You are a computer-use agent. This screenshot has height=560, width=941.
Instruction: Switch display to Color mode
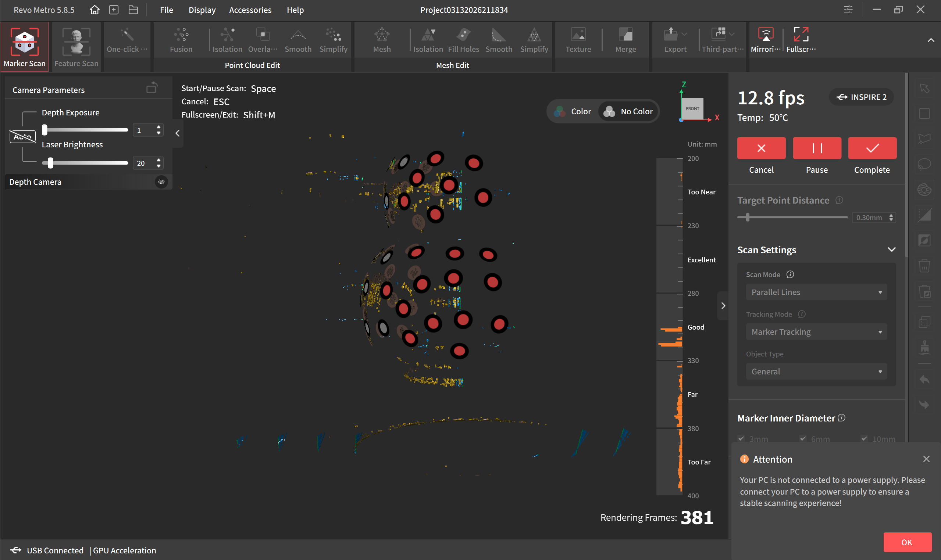pyautogui.click(x=573, y=111)
